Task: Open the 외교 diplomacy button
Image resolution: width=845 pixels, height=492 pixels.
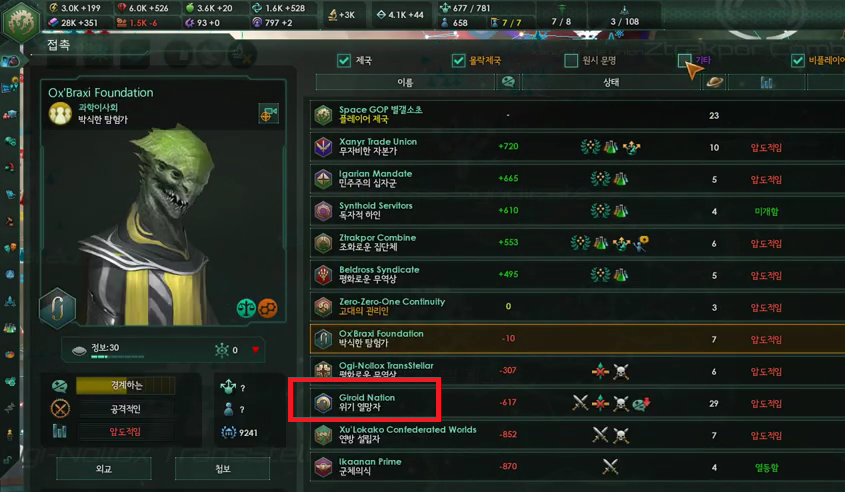Action: (104, 469)
